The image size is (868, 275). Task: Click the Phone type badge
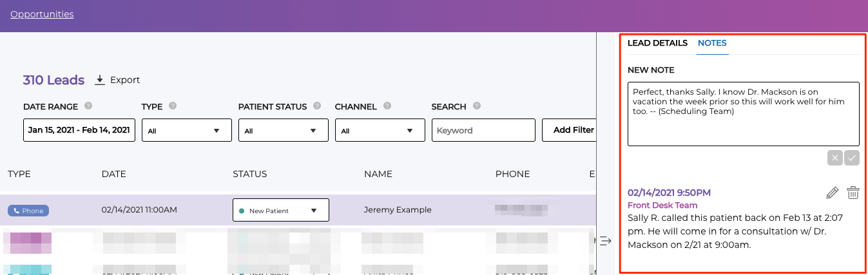point(28,211)
